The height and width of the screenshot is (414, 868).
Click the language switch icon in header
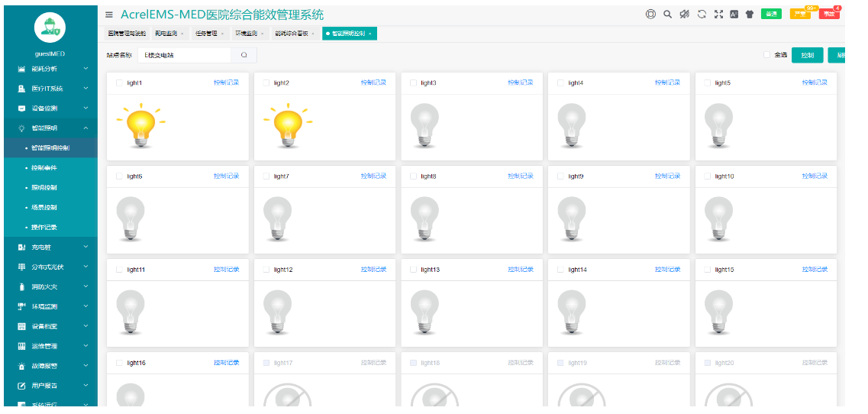(x=734, y=14)
